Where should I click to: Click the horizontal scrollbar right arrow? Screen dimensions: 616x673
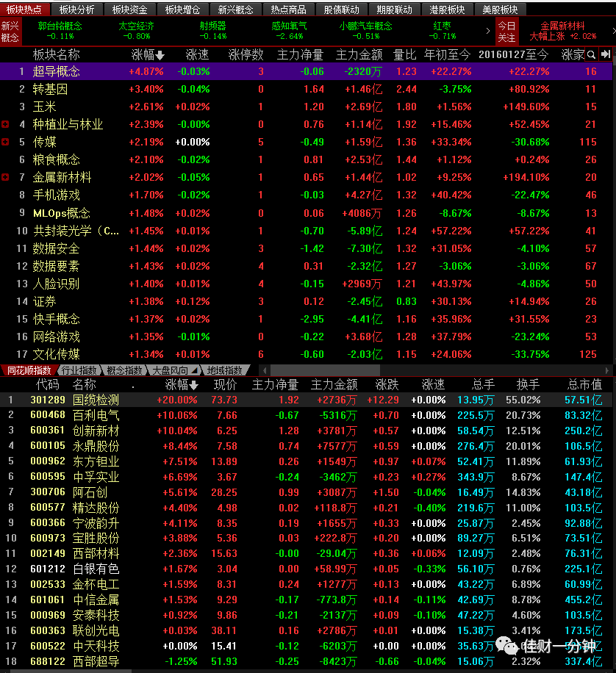click(607, 370)
